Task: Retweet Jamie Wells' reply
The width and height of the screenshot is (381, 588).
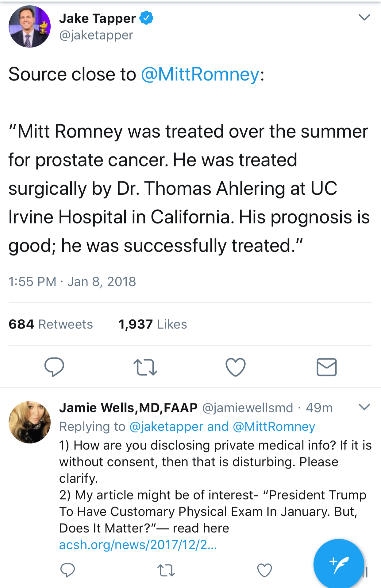Action: 166,570
